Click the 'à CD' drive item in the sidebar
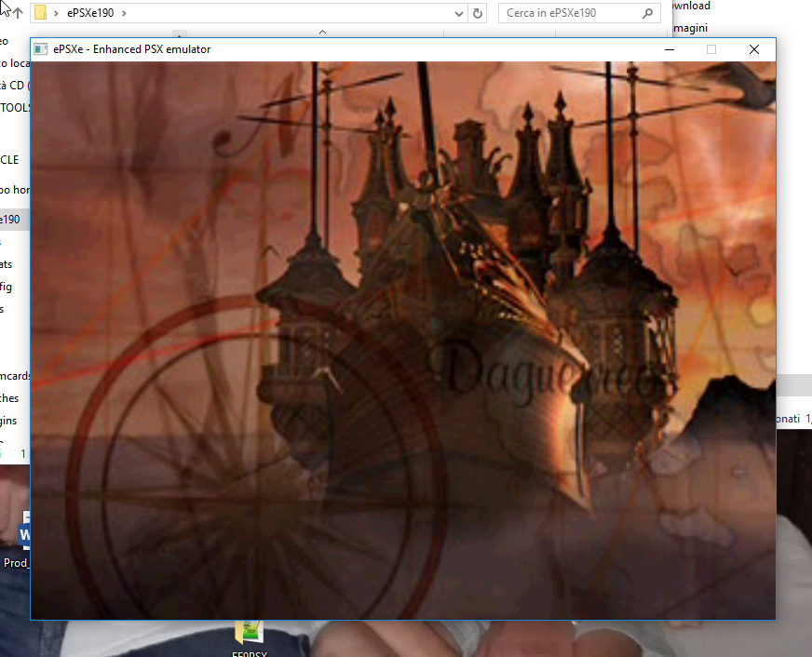812x657 pixels. point(13,86)
